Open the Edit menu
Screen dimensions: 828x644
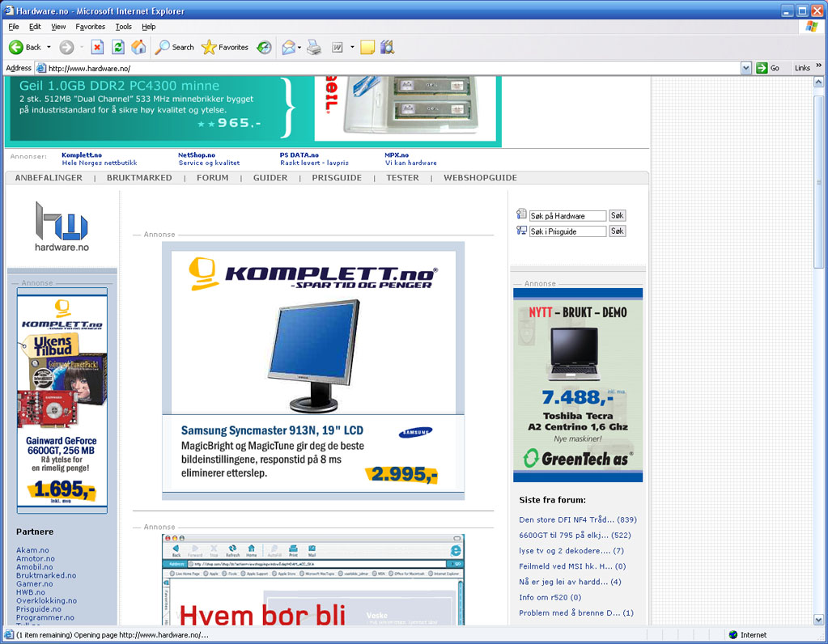point(35,27)
